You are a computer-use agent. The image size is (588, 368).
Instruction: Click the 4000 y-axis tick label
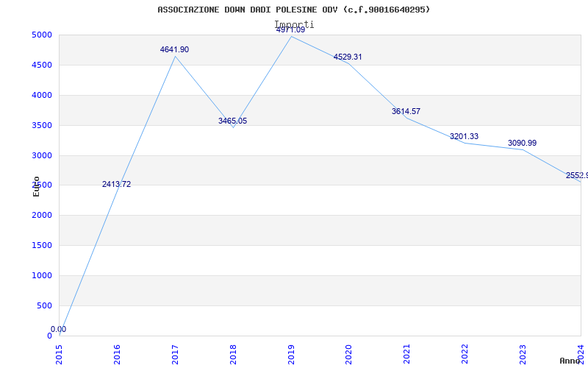[x=42, y=96]
